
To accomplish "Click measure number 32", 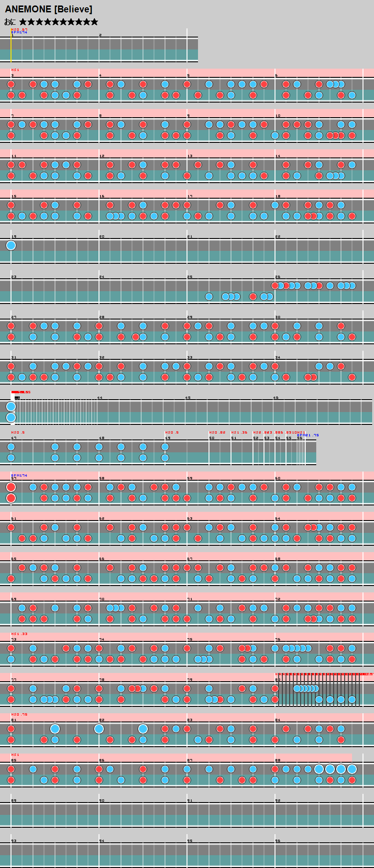I will point(102,358).
